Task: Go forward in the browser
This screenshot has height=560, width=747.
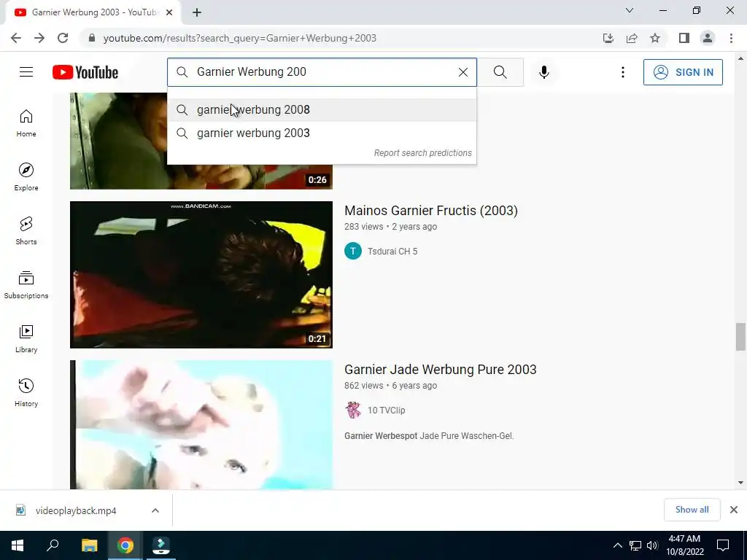Action: (x=39, y=38)
